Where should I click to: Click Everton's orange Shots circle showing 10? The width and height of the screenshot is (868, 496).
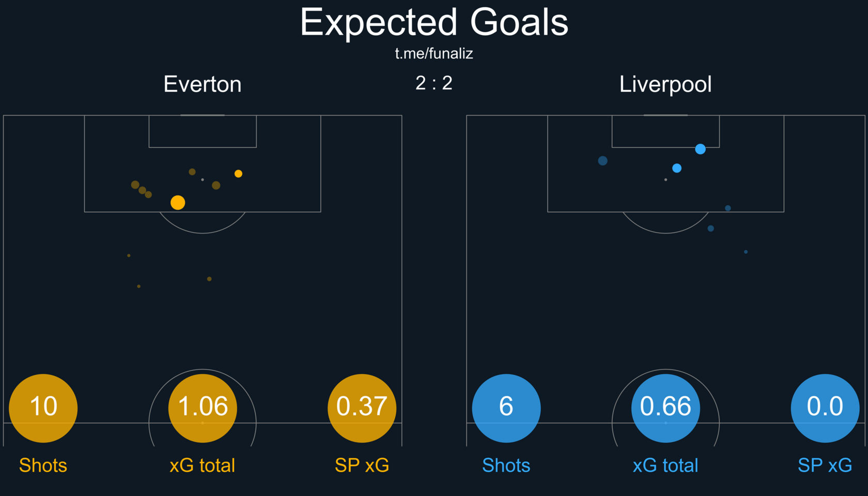click(43, 408)
